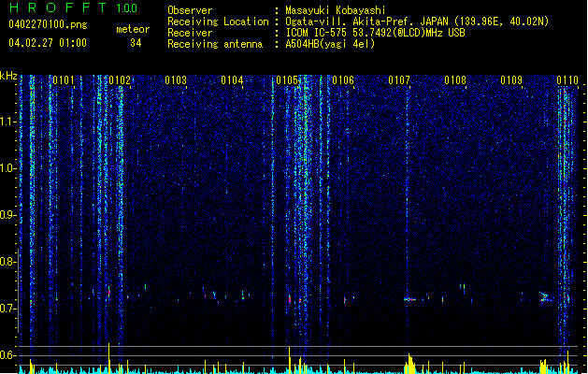Click the Observer label
Screen dimensions: 588x374
pyautogui.click(x=190, y=10)
